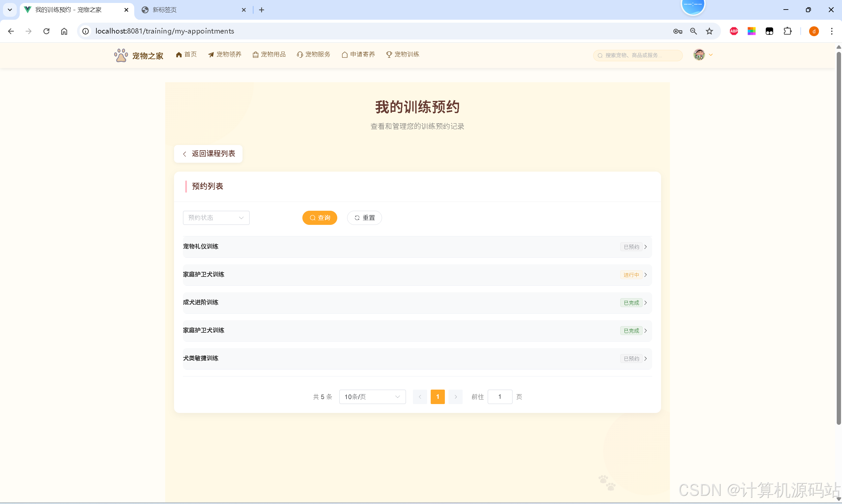Expand chevron on 宠物礼仪训练 row
842x504 pixels.
tap(646, 247)
